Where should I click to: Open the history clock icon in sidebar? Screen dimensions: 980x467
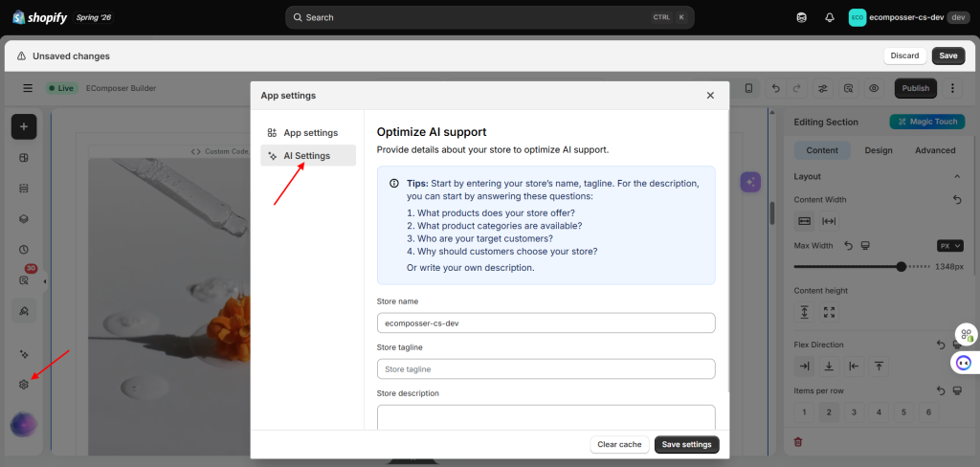click(x=24, y=250)
